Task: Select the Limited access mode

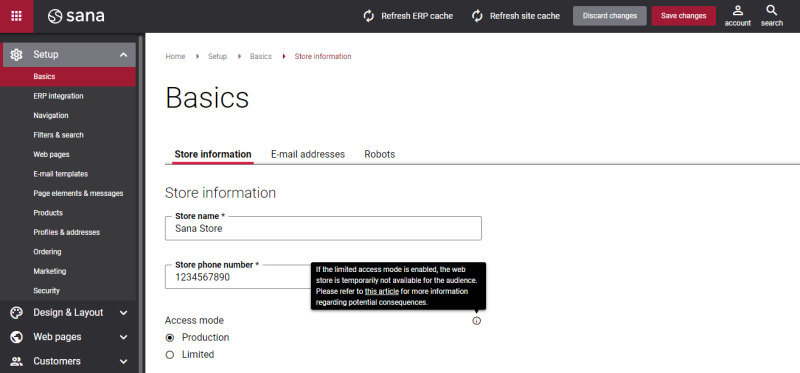Action: pyautogui.click(x=170, y=355)
